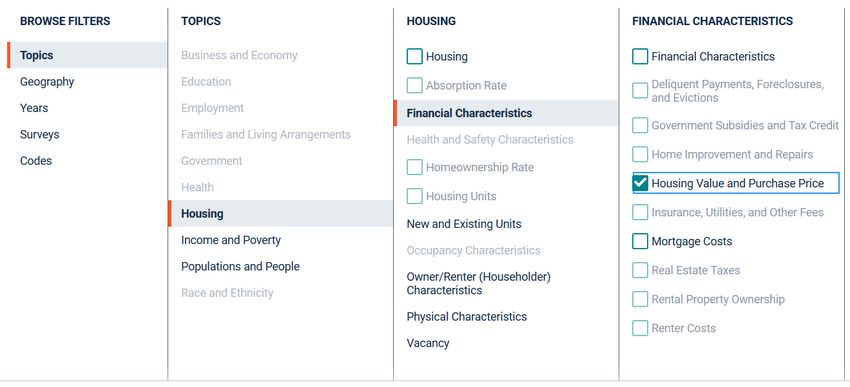Viewport: 850px width, 387px height.
Task: Check the Renter Costs checkbox
Action: [x=640, y=328]
